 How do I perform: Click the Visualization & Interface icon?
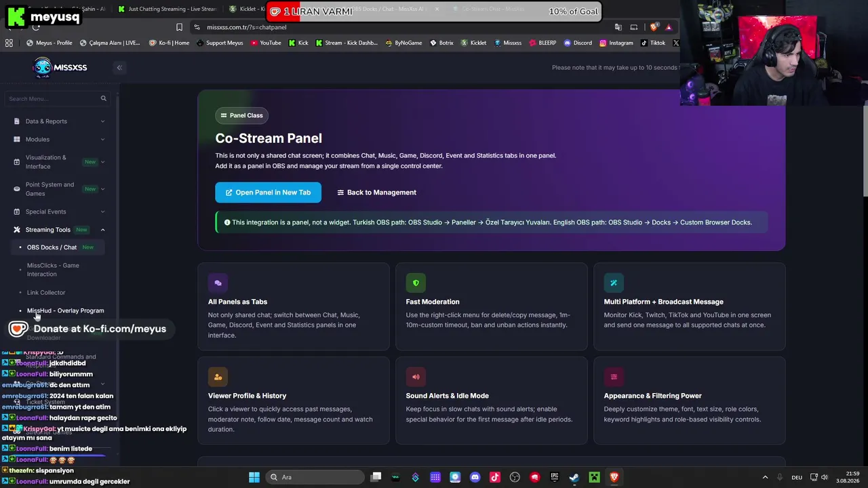click(x=17, y=162)
